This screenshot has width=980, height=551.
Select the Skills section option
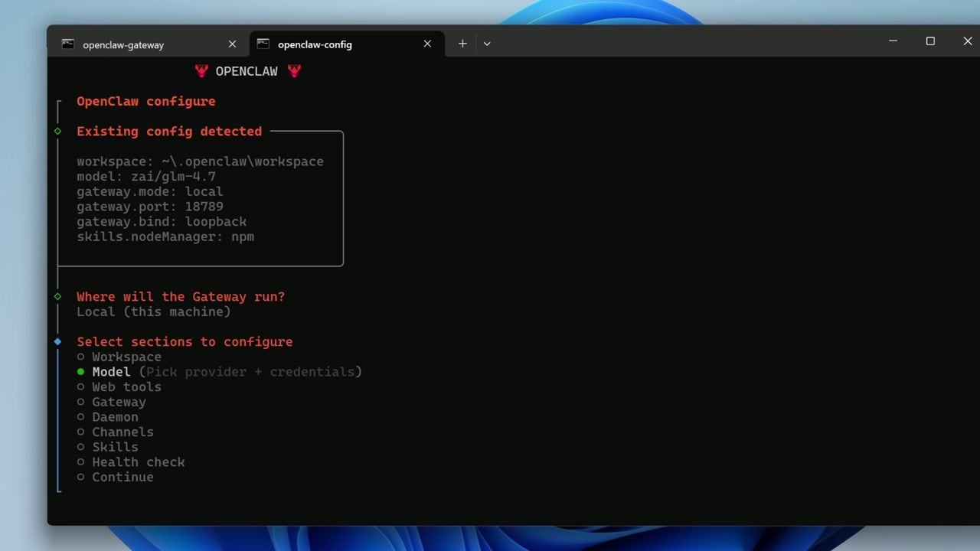click(x=115, y=447)
